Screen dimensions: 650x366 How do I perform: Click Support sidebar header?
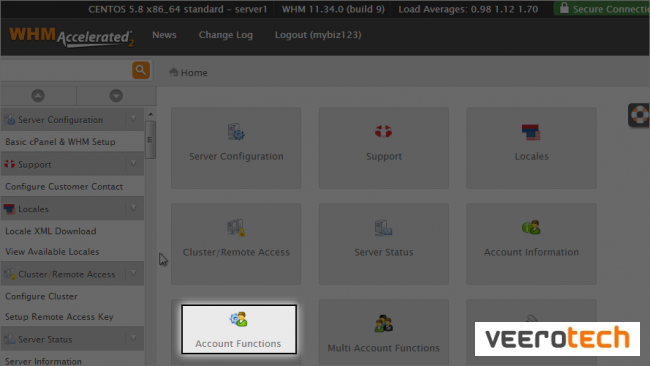72,164
